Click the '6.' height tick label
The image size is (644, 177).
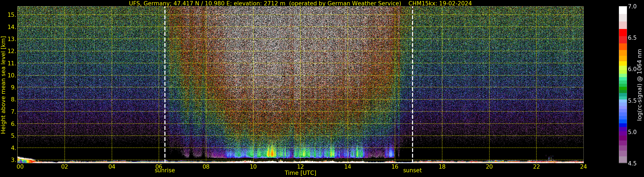click(14, 124)
